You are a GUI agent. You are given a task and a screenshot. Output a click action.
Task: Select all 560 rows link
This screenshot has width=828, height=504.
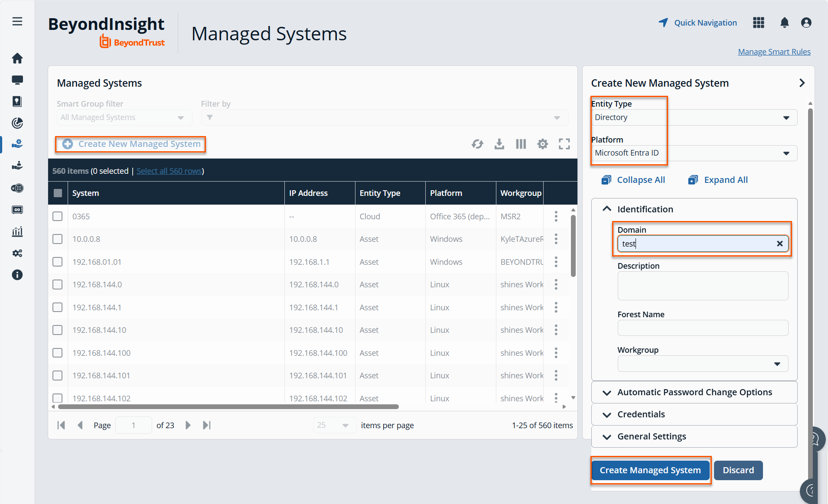(x=169, y=171)
